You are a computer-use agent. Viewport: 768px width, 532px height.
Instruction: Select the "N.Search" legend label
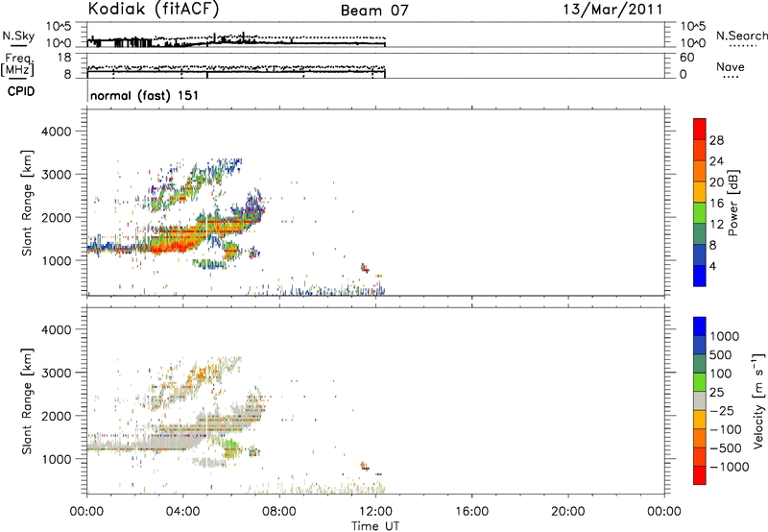(x=741, y=36)
